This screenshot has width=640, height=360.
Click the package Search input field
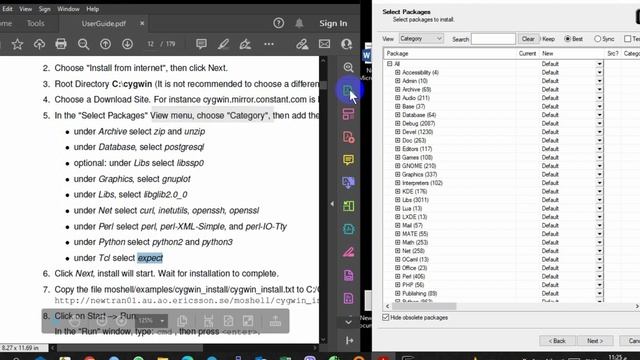(x=493, y=39)
